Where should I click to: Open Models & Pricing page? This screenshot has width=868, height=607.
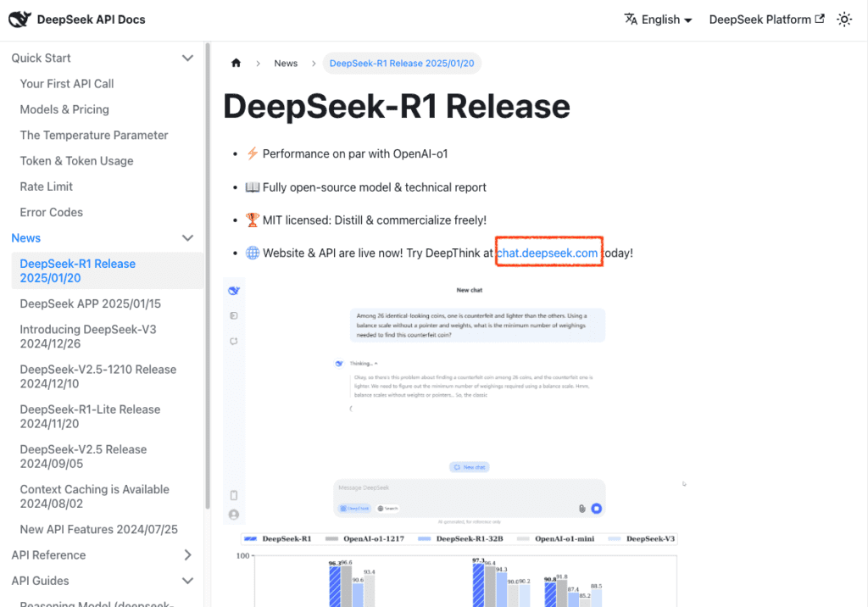click(64, 109)
